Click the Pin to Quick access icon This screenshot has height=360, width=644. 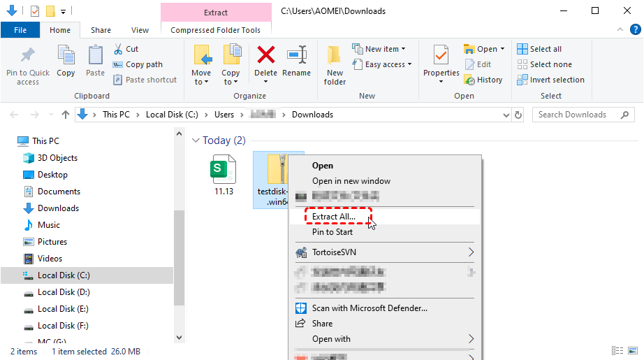[28, 56]
